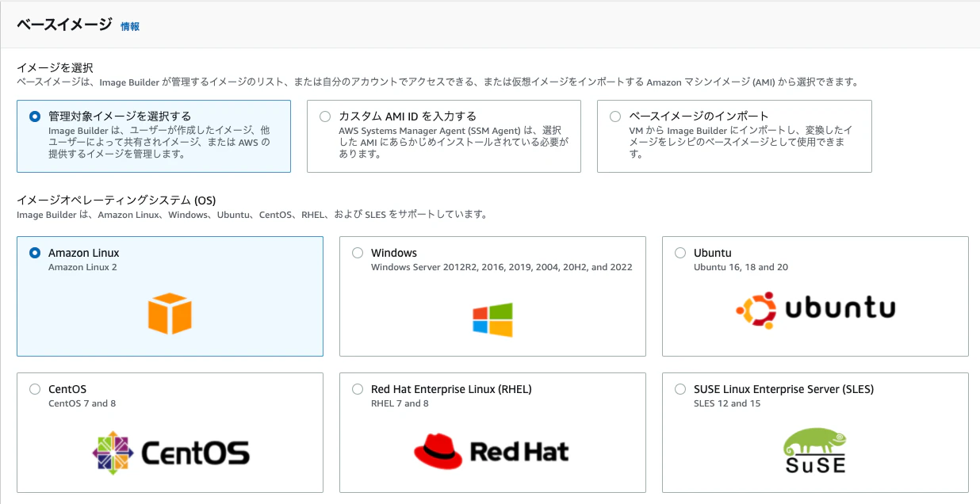Click the Amazon Linux orange box logo
Screen dimensions: 980x504
(170, 313)
